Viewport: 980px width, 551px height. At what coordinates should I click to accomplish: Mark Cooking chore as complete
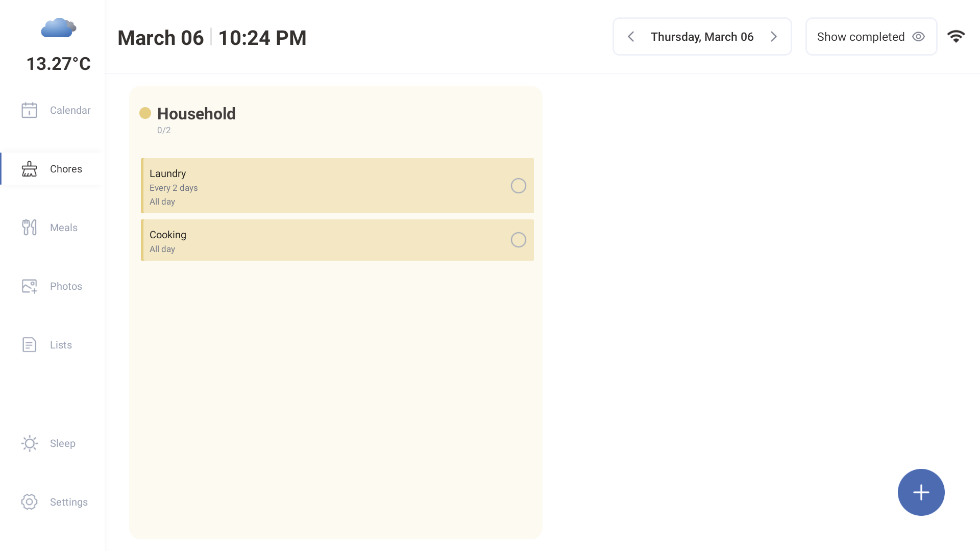[x=518, y=240]
